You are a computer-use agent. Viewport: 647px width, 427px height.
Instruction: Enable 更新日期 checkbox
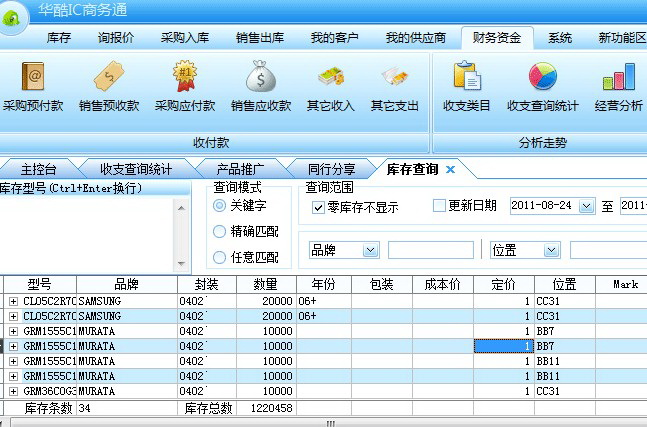tap(439, 205)
